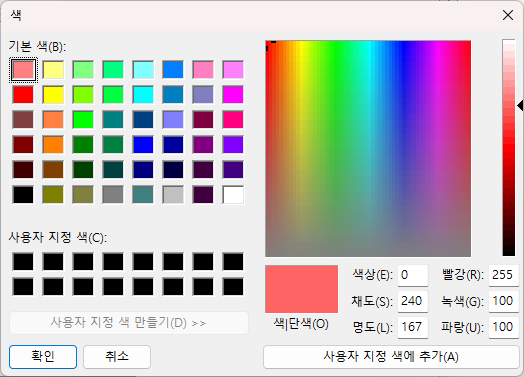Focus the 색상(E) hue input field
Image resolution: width=524 pixels, height=377 pixels.
point(413,275)
